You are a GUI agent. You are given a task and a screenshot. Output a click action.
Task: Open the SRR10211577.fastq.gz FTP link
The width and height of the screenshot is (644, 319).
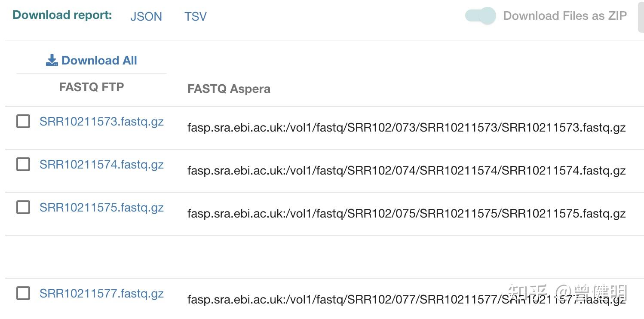pyautogui.click(x=101, y=294)
